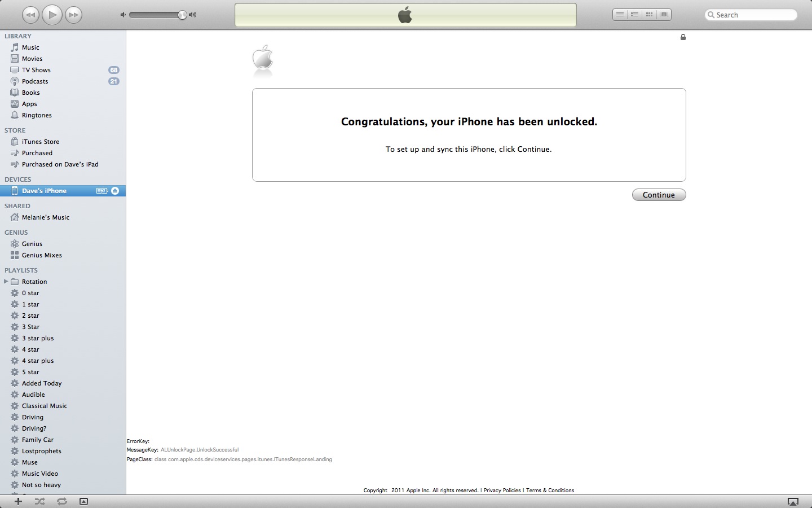Click Continue to set up iPhone
The height and width of the screenshot is (508, 812).
tap(659, 195)
